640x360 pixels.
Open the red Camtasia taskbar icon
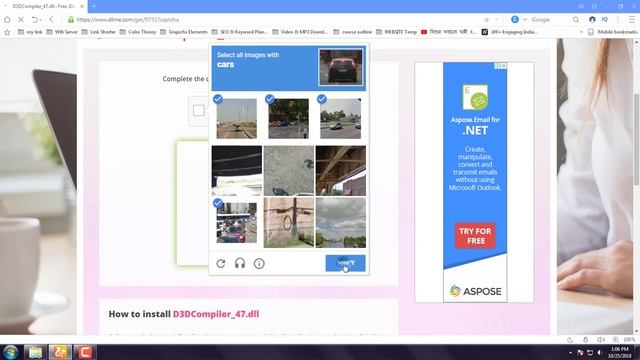(x=84, y=352)
